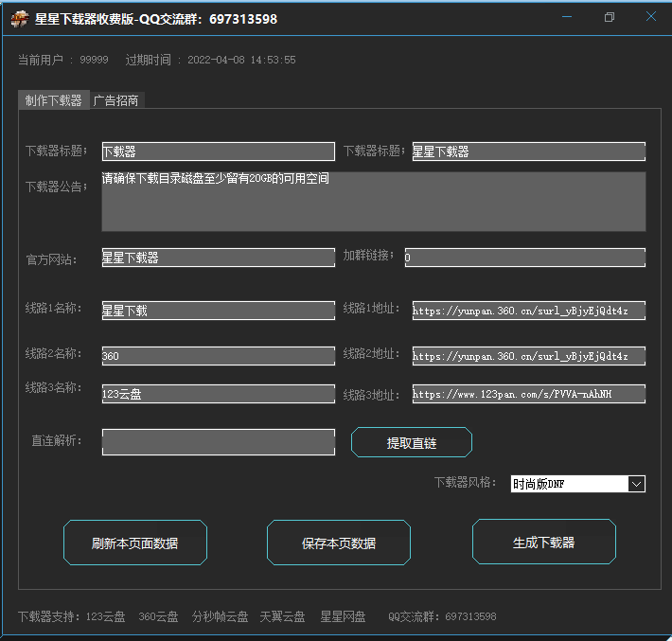Viewport: 672px width, 641px height.
Task: Click the 直连解析 label
Action: (x=56, y=440)
